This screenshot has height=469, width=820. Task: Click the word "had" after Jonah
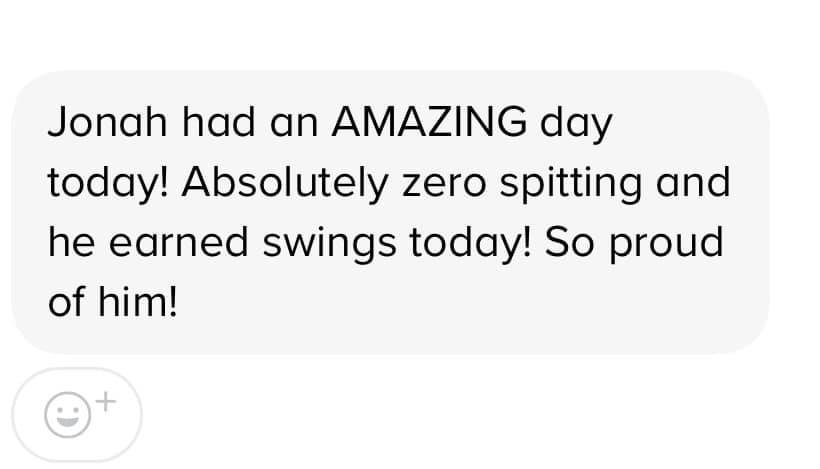point(219,122)
